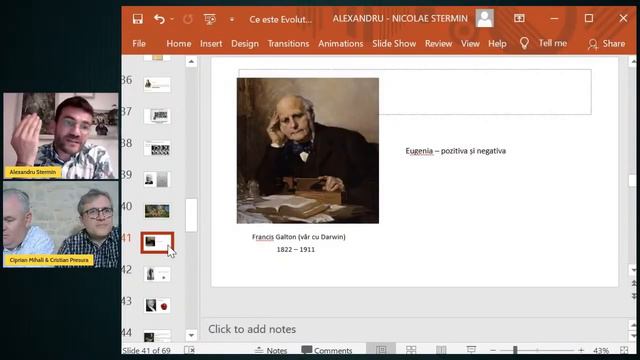
Task: Open Ribbon Display Options icon
Action: coord(519,18)
